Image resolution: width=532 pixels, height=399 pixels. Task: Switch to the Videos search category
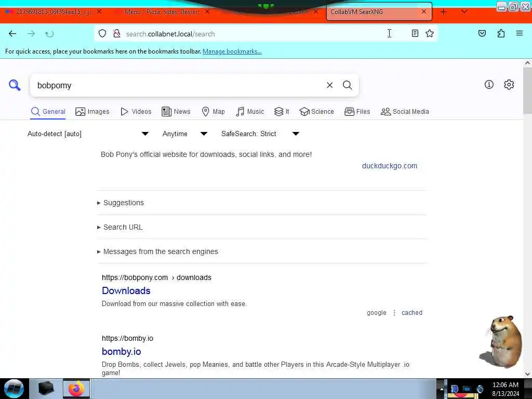(136, 112)
